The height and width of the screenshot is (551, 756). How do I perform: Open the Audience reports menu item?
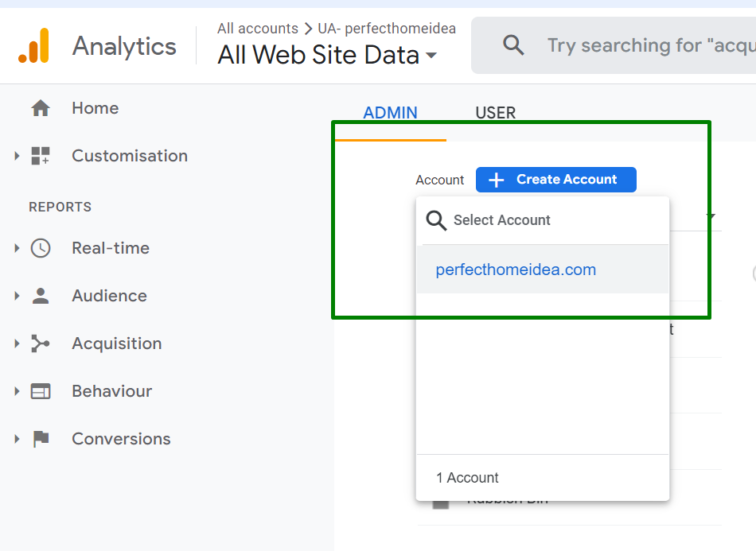[x=110, y=296]
